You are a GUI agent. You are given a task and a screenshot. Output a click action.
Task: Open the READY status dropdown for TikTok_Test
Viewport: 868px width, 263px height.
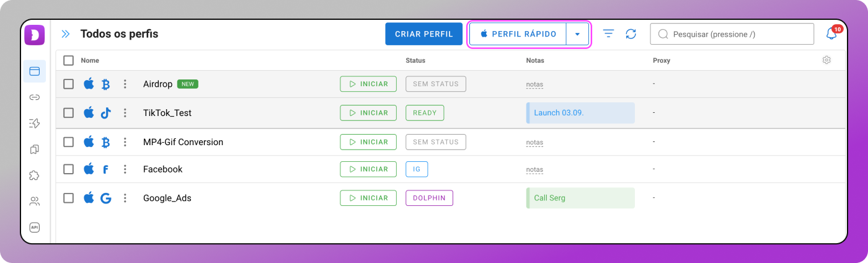click(x=425, y=113)
